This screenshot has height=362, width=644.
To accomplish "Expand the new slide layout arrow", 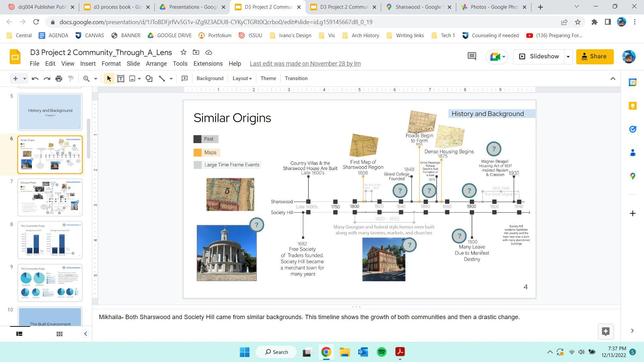I will [24, 78].
